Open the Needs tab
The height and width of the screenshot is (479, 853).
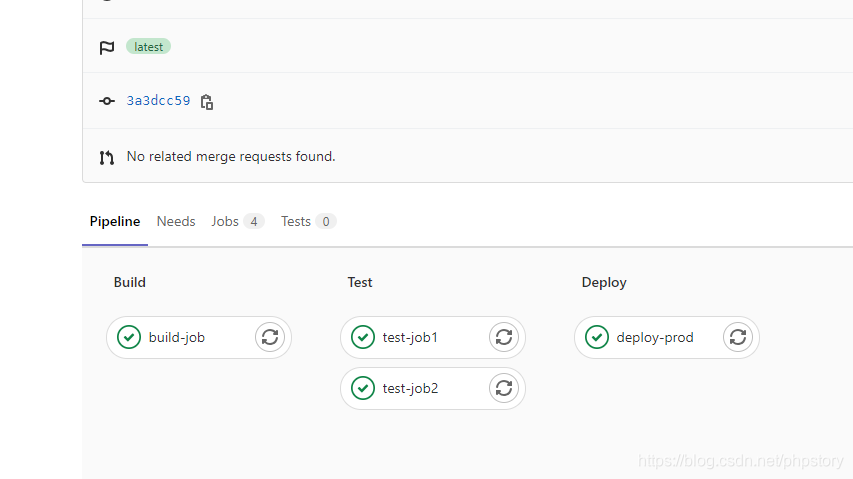176,222
